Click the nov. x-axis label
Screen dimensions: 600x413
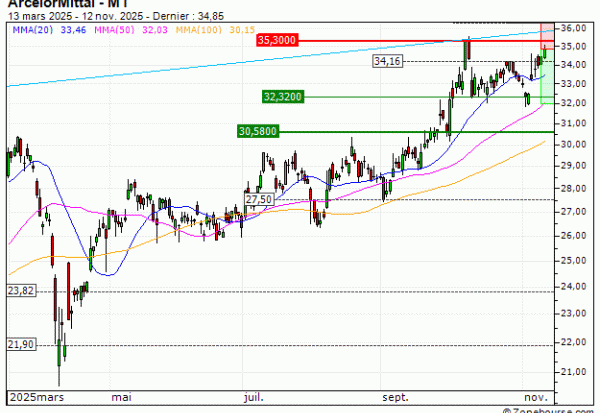coord(536,397)
